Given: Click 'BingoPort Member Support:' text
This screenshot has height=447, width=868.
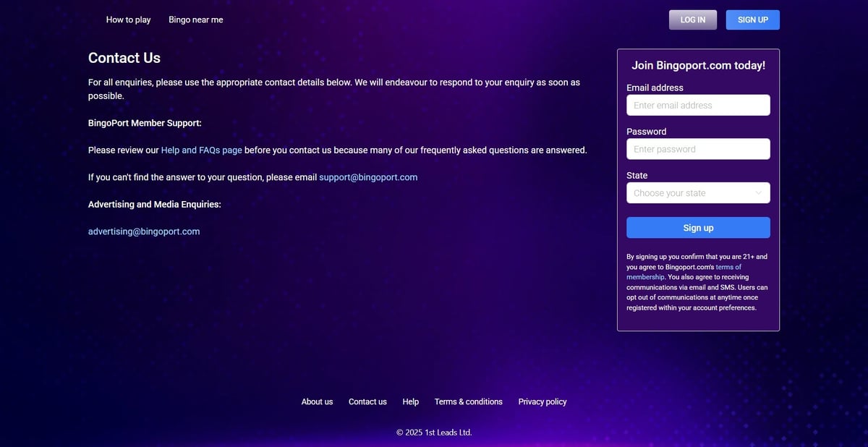Looking at the screenshot, I should point(145,123).
